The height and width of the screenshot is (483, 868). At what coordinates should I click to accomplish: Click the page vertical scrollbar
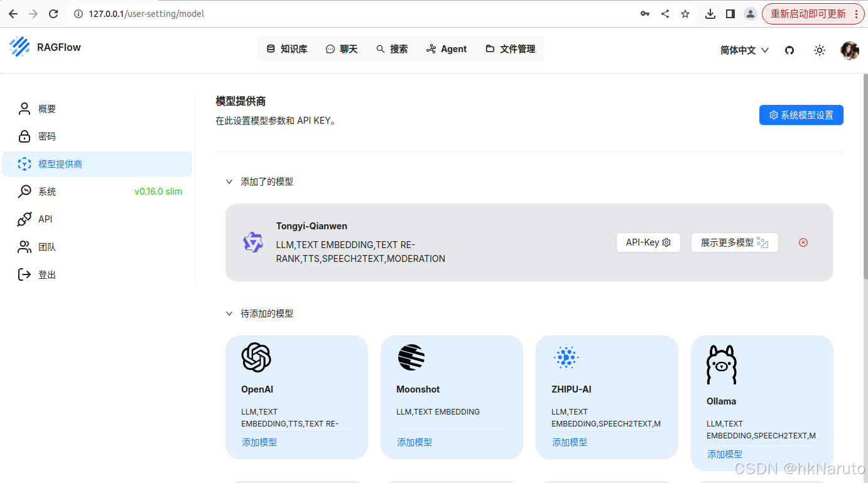tap(865, 176)
